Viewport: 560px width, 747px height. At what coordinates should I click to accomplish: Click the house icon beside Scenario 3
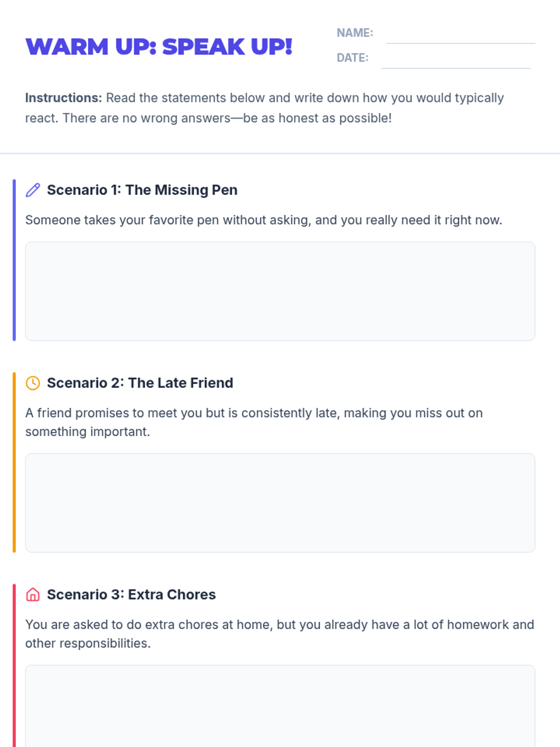pos(33,594)
